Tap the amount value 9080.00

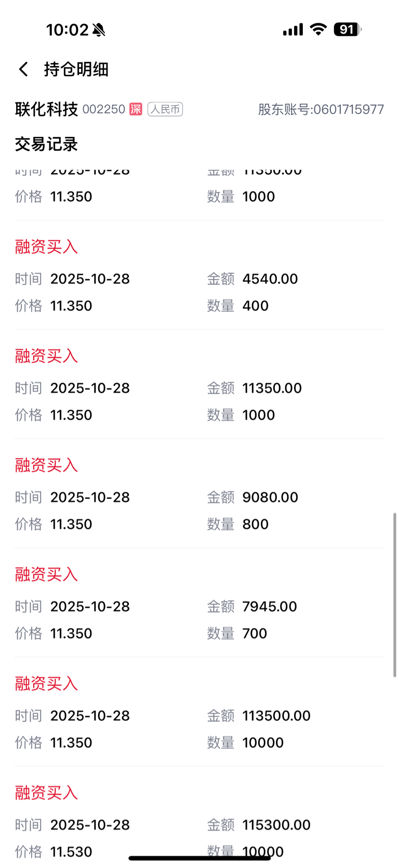270,497
